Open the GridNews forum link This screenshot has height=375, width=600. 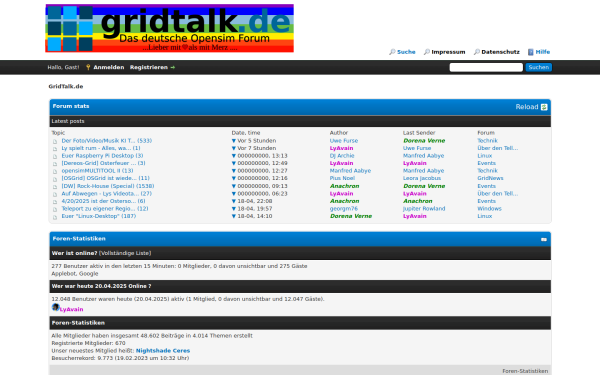pos(490,178)
